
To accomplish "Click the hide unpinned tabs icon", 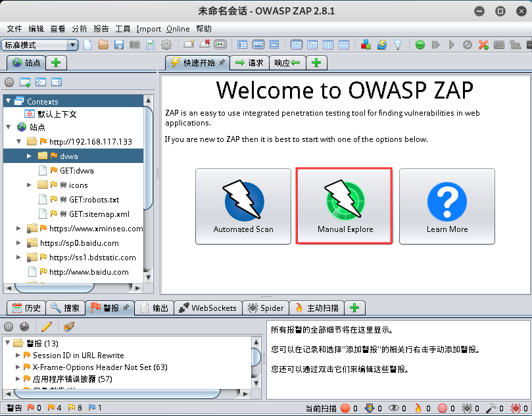I will coord(205,45).
